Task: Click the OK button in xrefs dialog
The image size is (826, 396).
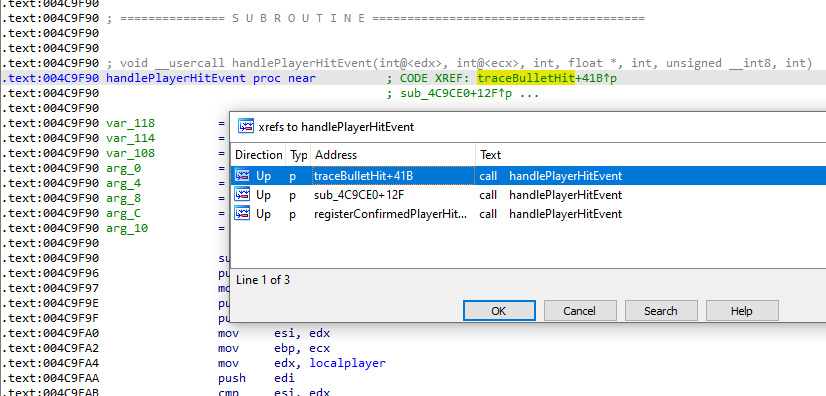Action: [499, 311]
